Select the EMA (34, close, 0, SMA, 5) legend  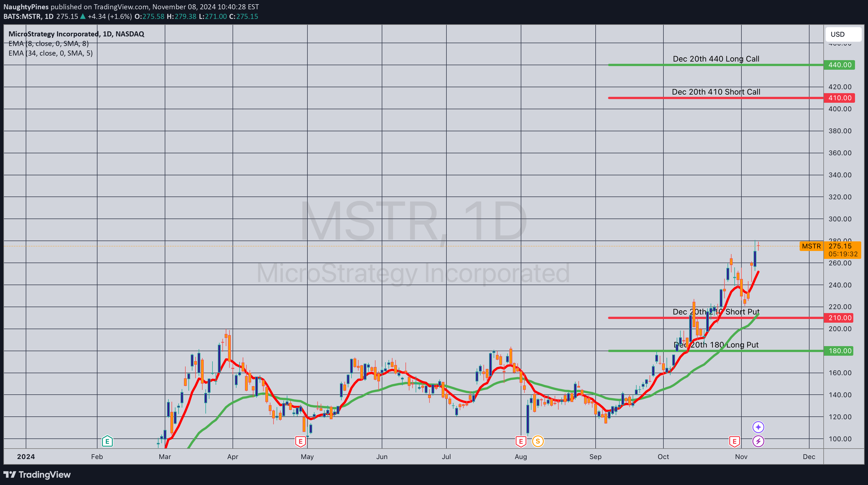point(51,53)
